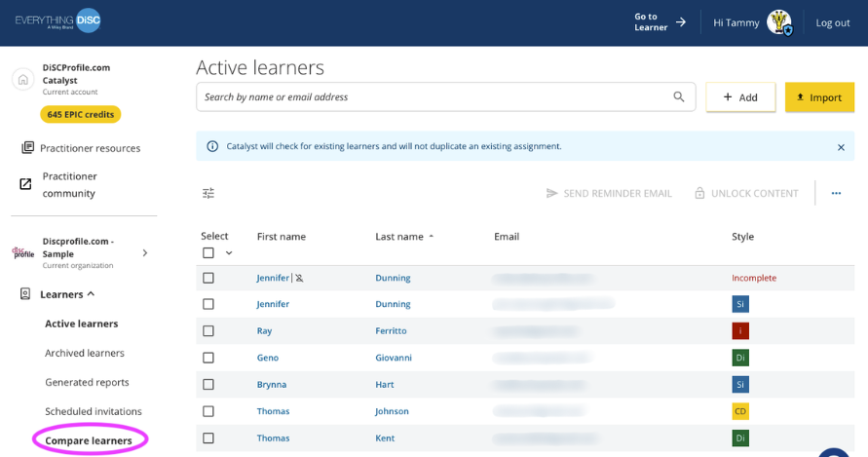Click the Di style badge for Thomas Kent

740,438
